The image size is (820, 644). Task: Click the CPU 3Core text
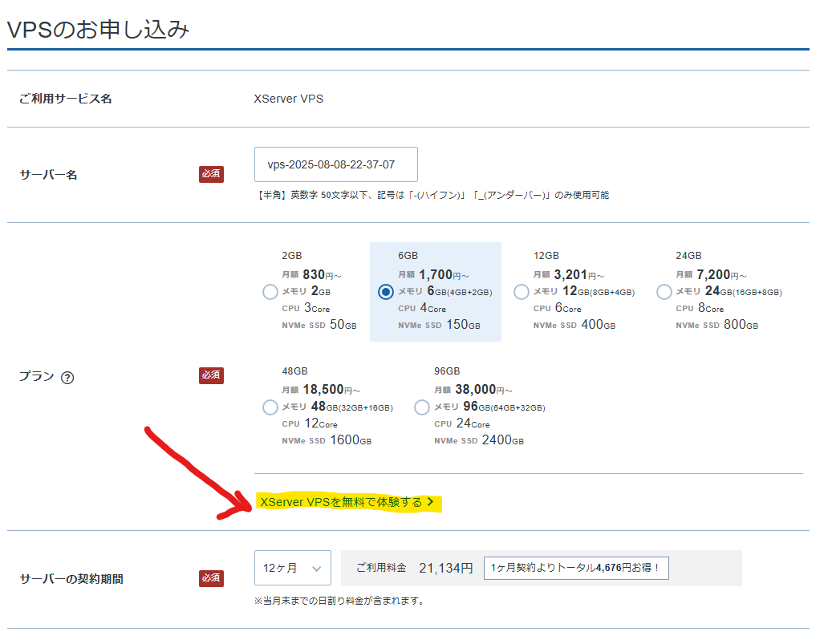click(x=306, y=308)
